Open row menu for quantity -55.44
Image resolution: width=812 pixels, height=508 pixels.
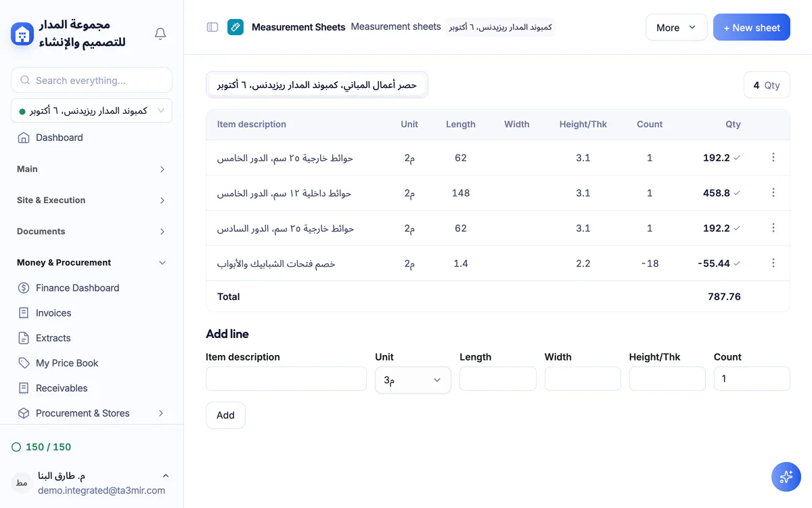point(773,263)
